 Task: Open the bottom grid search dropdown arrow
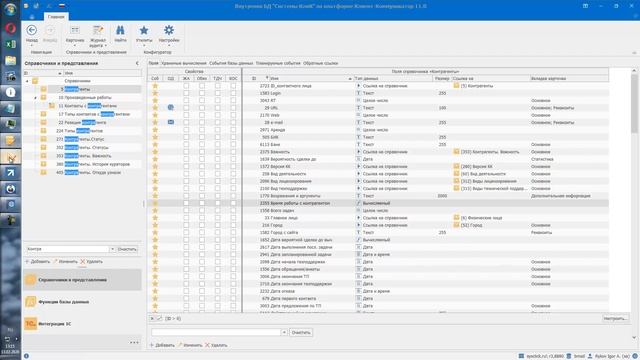click(x=284, y=332)
